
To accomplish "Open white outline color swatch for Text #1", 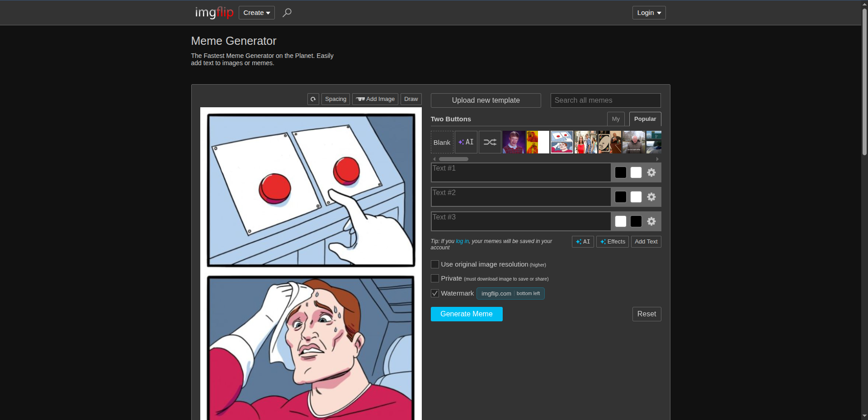I will click(x=636, y=172).
